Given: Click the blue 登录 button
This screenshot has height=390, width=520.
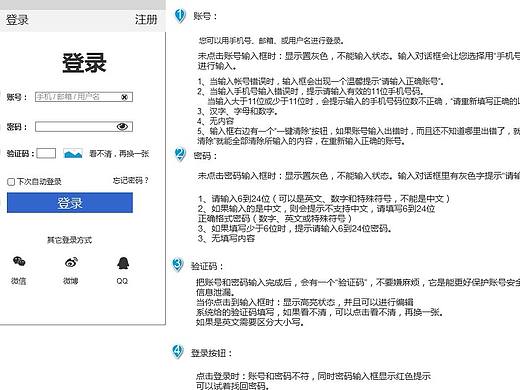Looking at the screenshot, I should (70, 203).
